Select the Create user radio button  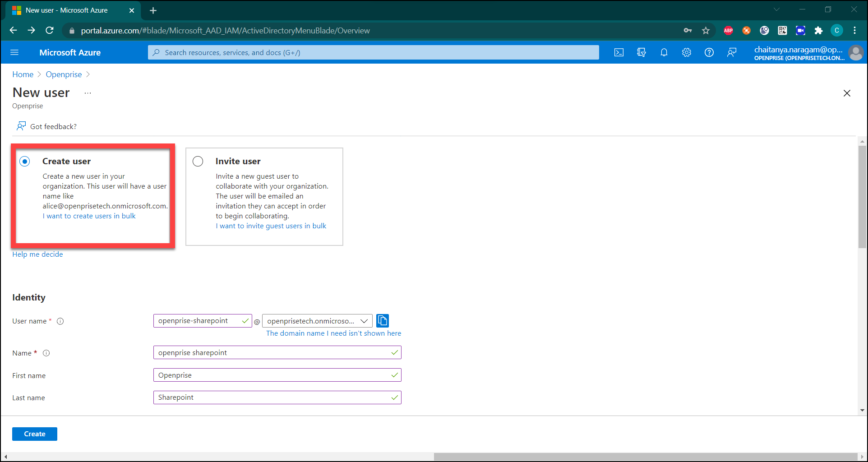[x=25, y=161]
